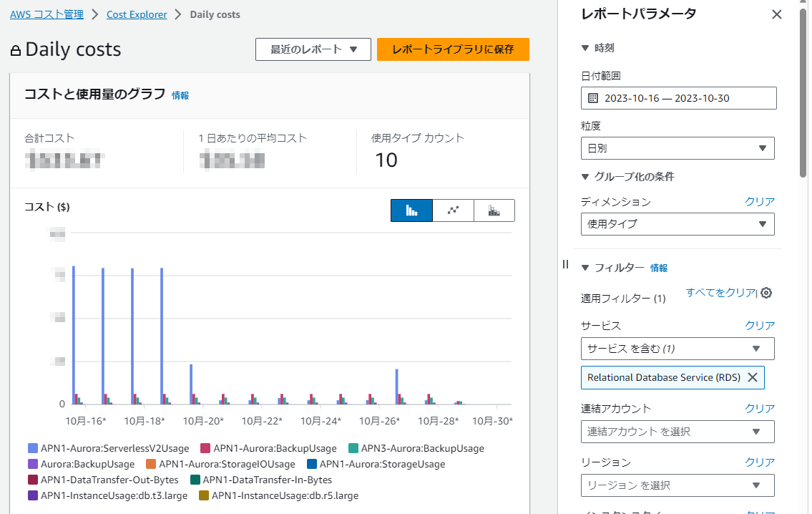Open the ディメンション dropdown showing 使用タイプ
This screenshot has height=514, width=812.
pyautogui.click(x=677, y=224)
